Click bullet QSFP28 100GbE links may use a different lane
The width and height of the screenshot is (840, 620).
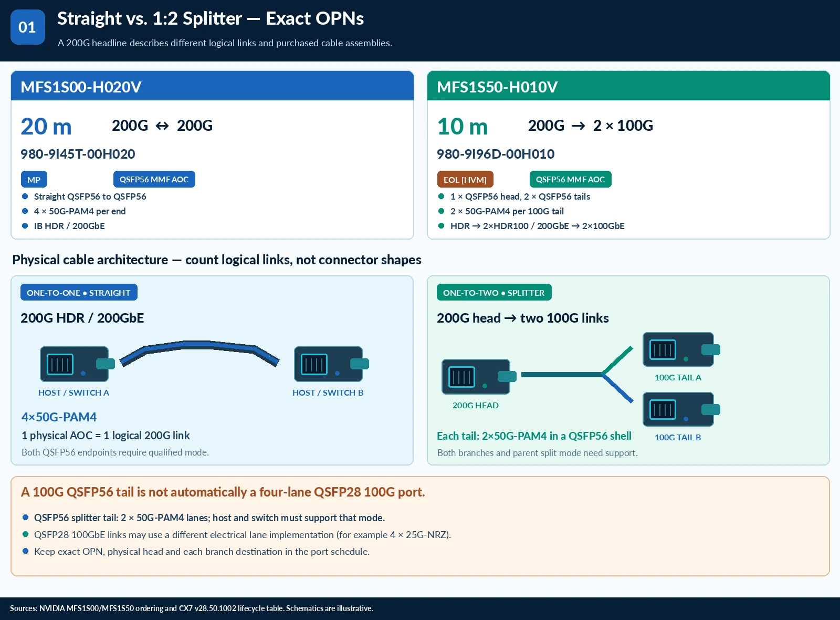pos(237,535)
